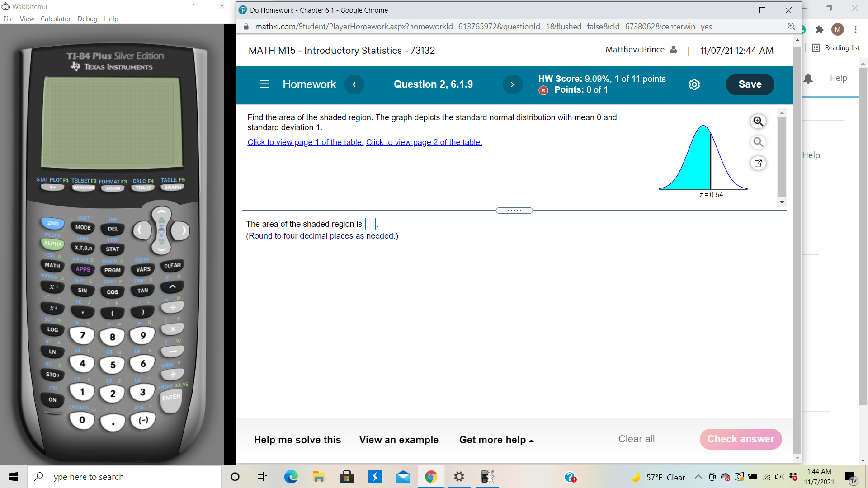Open the hamburger menu beside Homework

tap(264, 84)
